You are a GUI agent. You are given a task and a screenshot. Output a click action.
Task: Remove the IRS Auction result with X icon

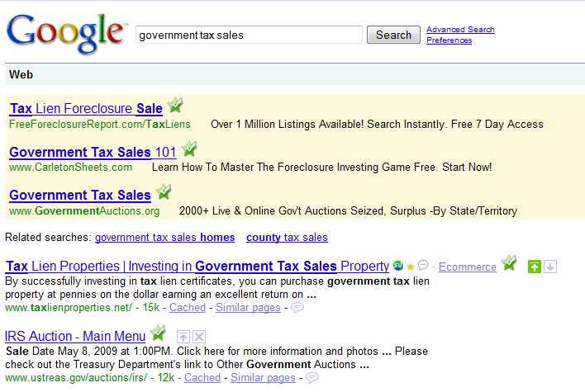[x=199, y=337]
